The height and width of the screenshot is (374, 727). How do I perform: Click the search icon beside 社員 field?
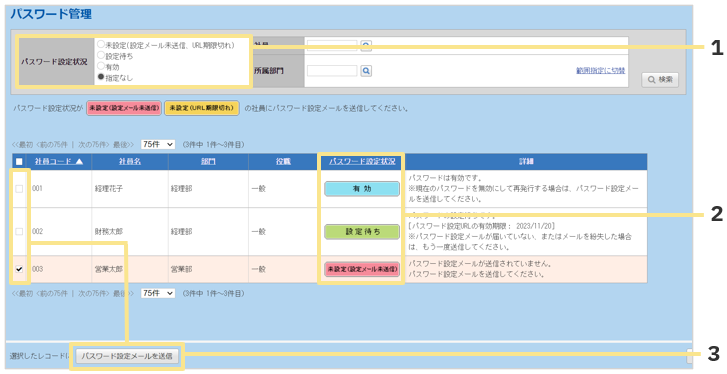click(x=366, y=45)
